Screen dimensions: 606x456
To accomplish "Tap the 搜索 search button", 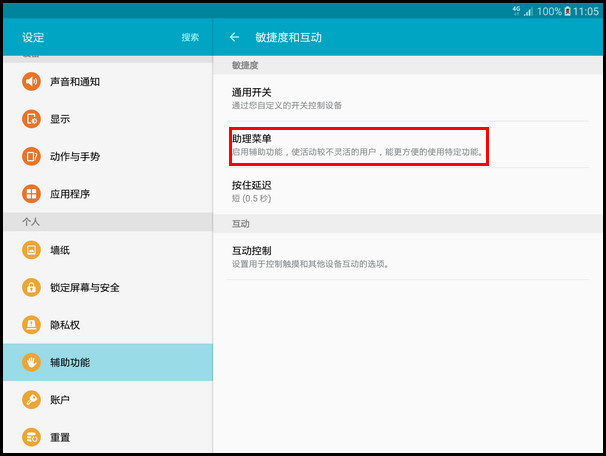I will tap(190, 37).
